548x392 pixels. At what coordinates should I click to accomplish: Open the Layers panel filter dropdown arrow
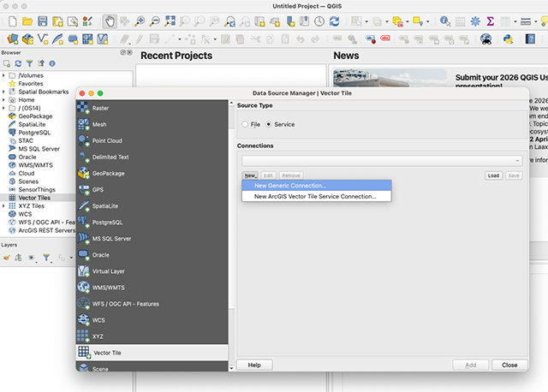(x=51, y=260)
